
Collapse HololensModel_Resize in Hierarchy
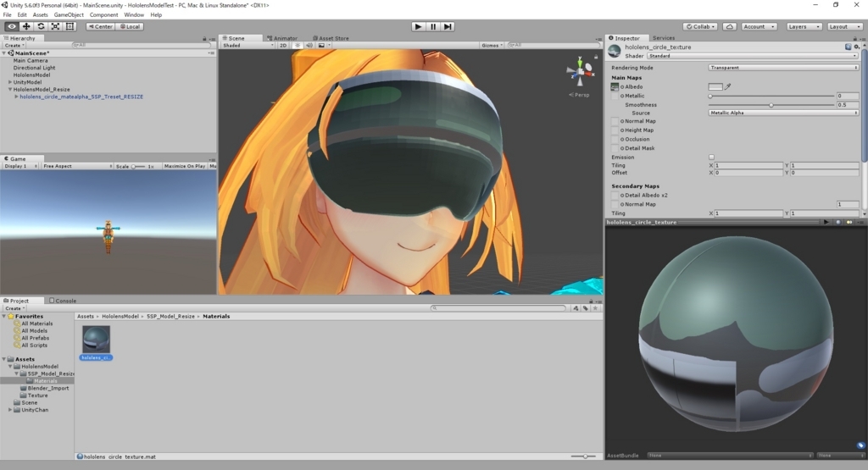(x=10, y=89)
